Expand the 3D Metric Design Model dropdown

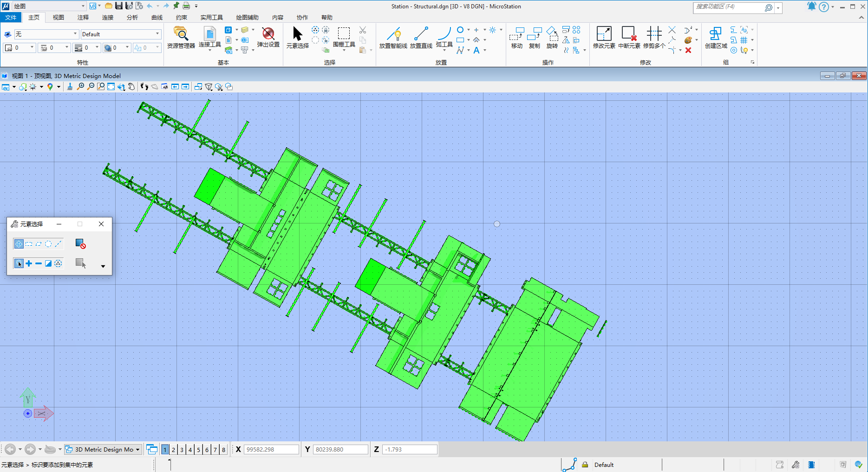tap(137, 450)
